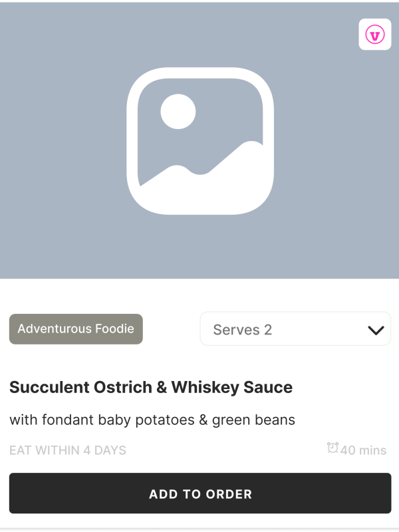Screen dimensions: 399x532
Task: Click the word Serves in the selector
Action: (231, 330)
